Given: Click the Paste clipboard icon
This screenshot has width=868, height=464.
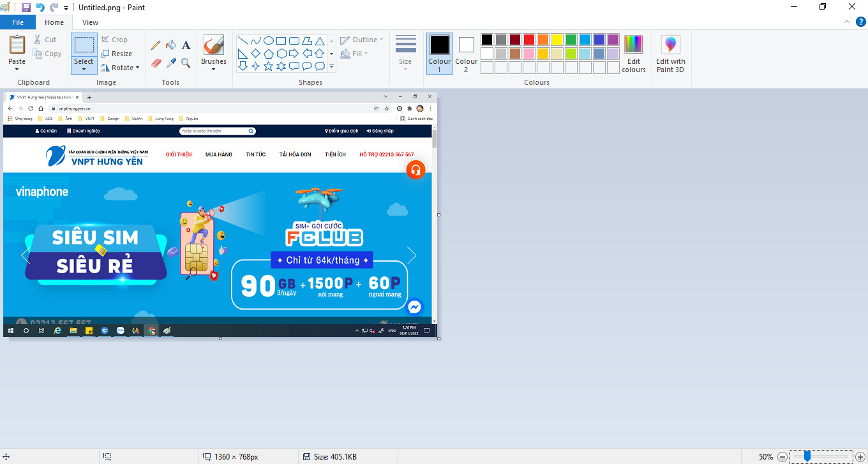Looking at the screenshot, I should [17, 45].
